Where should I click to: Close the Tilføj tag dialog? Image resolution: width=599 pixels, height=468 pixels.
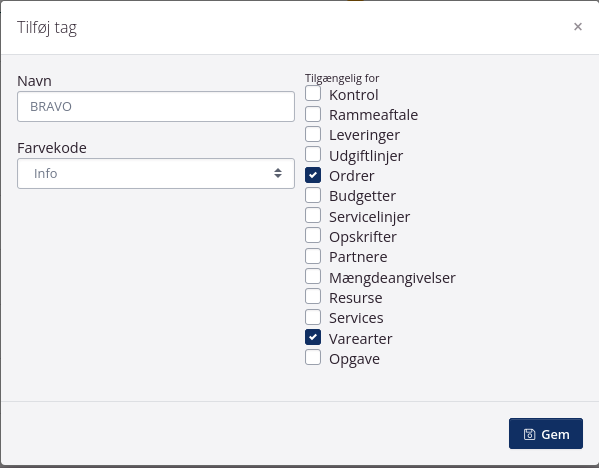(x=578, y=26)
